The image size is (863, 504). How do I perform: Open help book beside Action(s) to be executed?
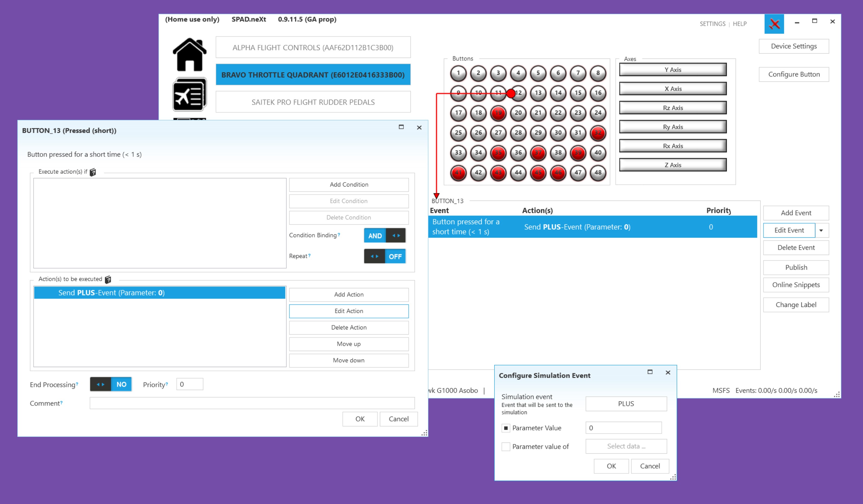(x=108, y=280)
